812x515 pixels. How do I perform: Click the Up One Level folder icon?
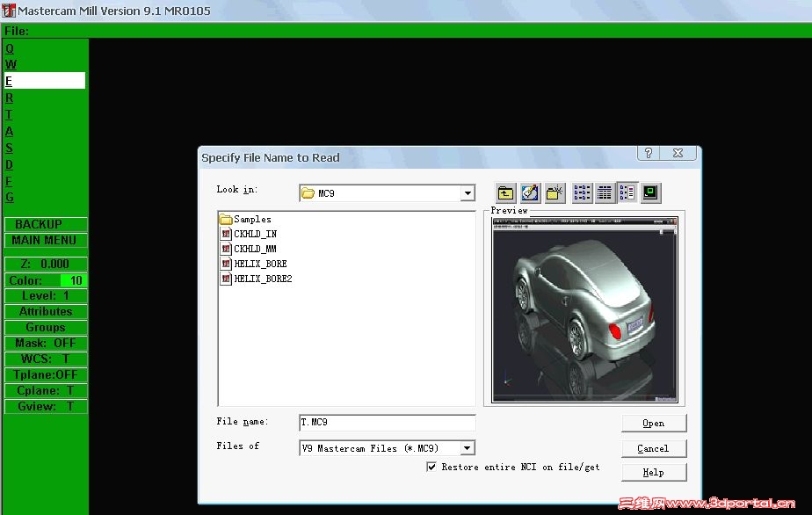[505, 192]
